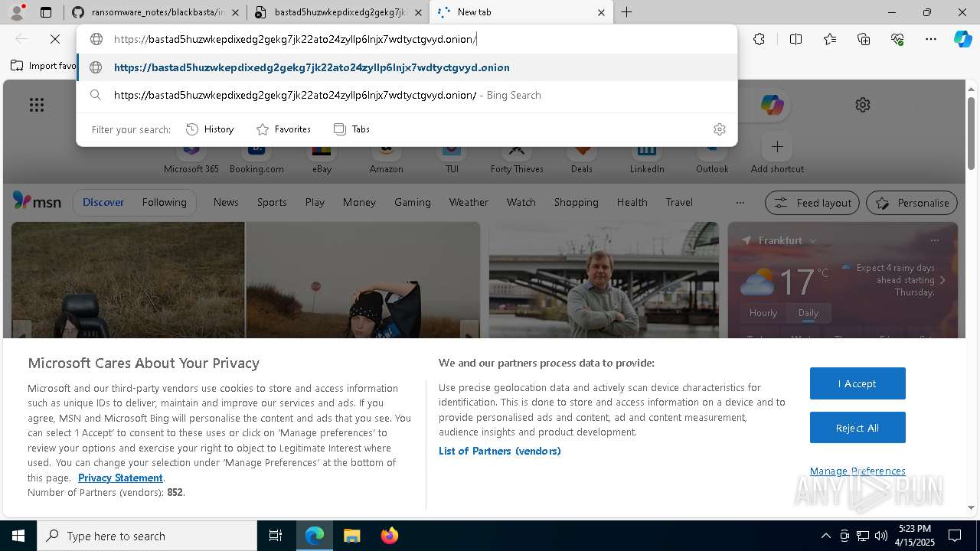Select the Following feed tab
Viewport: 980px width, 551px height.
click(x=164, y=202)
